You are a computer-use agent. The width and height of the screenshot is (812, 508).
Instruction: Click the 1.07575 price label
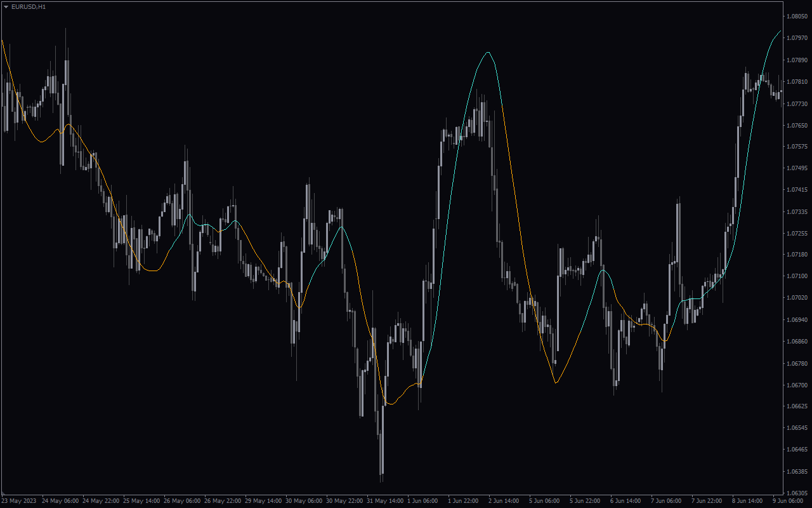pyautogui.click(x=797, y=147)
